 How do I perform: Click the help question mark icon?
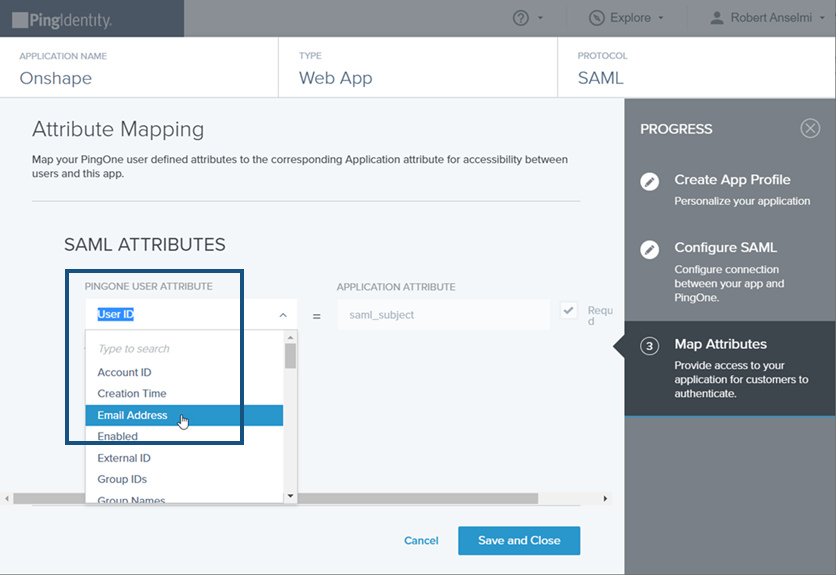[520, 18]
